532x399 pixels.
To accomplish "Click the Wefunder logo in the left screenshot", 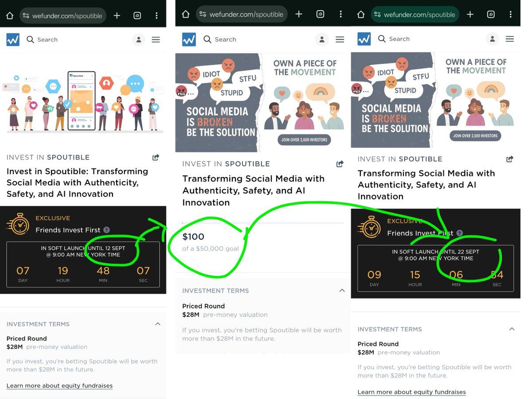I will pos(13,39).
